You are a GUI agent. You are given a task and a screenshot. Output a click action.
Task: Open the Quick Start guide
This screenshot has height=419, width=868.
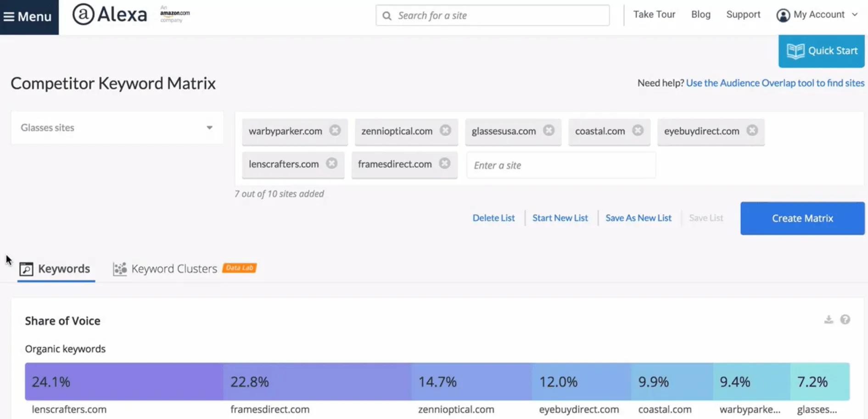821,51
